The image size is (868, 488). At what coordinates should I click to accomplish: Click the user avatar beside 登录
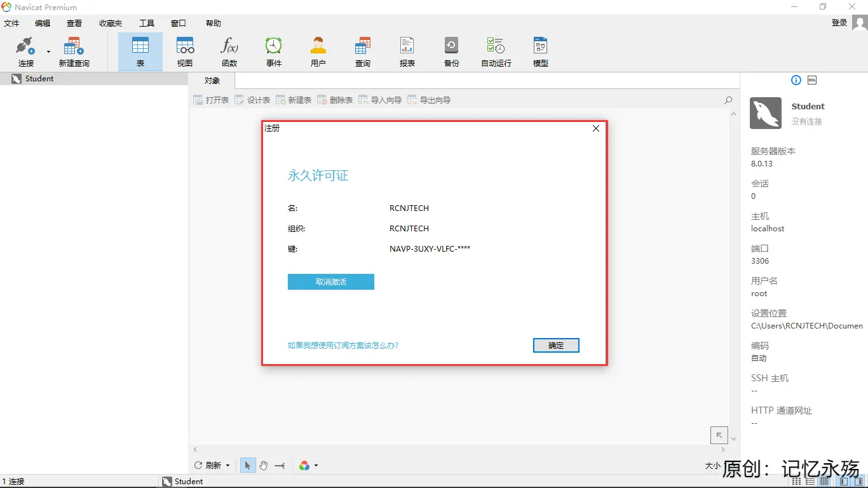click(x=860, y=23)
